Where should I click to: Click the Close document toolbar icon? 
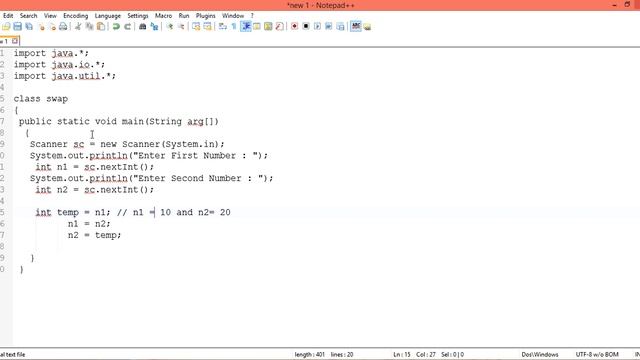tap(41, 27)
